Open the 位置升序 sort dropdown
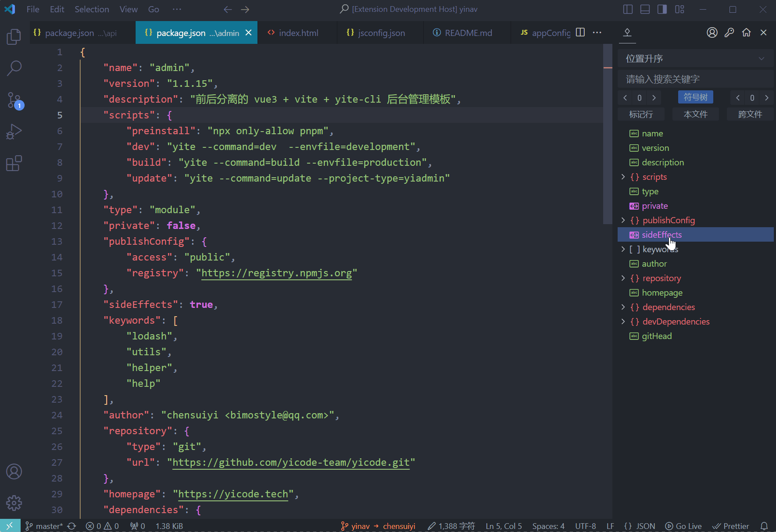Image resolution: width=776 pixels, height=532 pixels. tap(695, 59)
